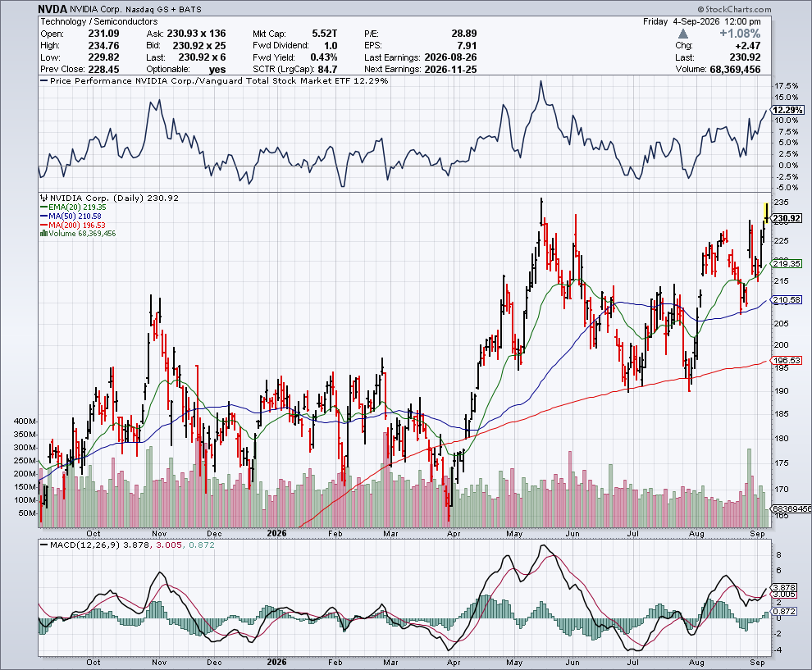Click the green volume bars legend icon

tap(44, 234)
